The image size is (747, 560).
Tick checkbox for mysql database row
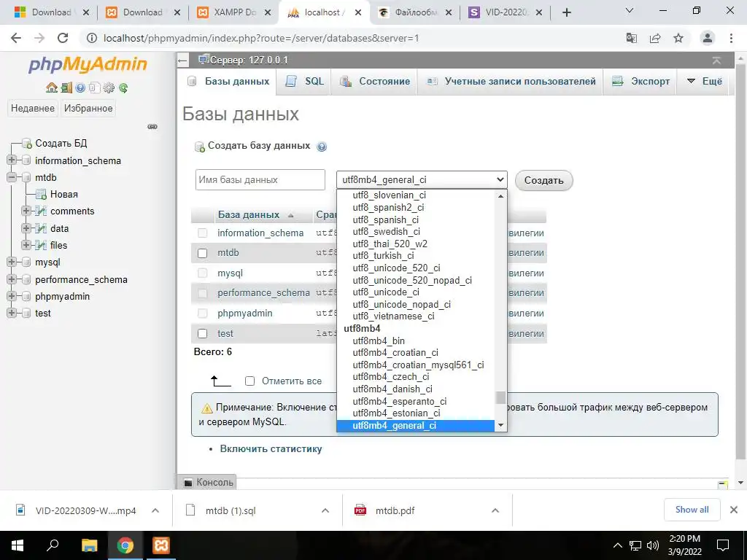(x=203, y=273)
